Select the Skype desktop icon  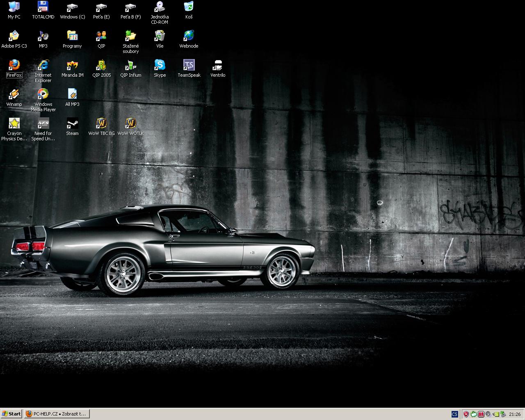tap(160, 66)
